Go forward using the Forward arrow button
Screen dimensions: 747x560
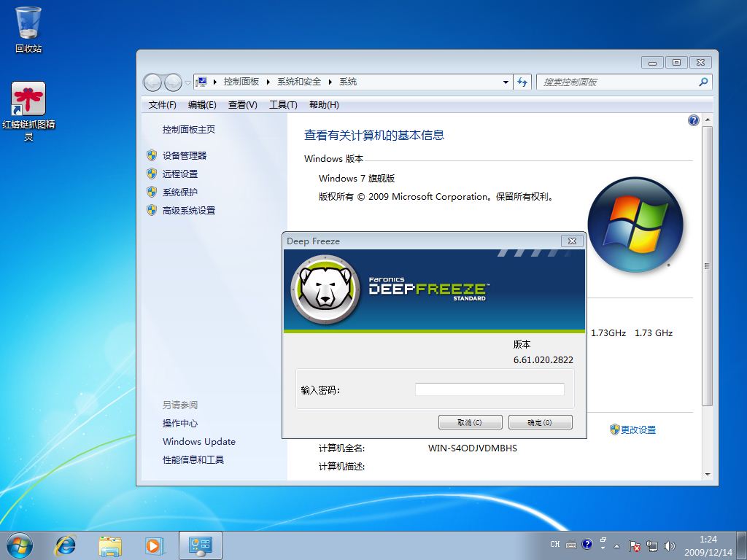(x=173, y=82)
